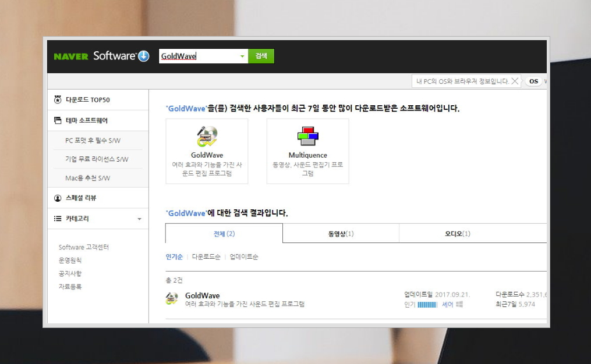Screen dimensions: 591x364
Task: Open GoldWave search result title
Action: (x=203, y=295)
